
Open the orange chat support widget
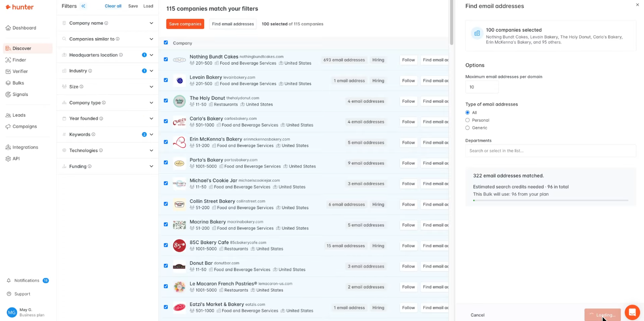coord(632,312)
